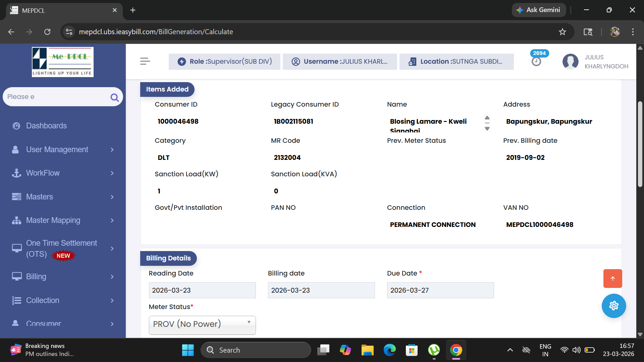The width and height of the screenshot is (644, 362).
Task: Click the search magnifier icon in sidebar
Action: click(114, 97)
